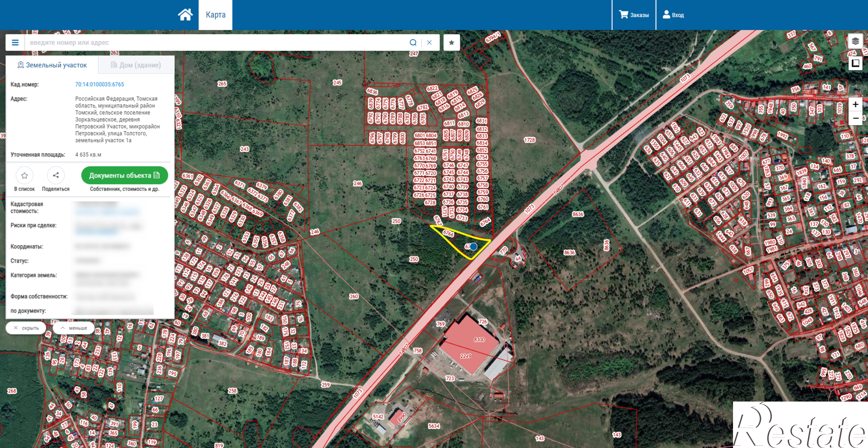Screen dimensions: 868x448
Task: Select parcel labeled 1728 on map
Action: pyautogui.click(x=529, y=140)
